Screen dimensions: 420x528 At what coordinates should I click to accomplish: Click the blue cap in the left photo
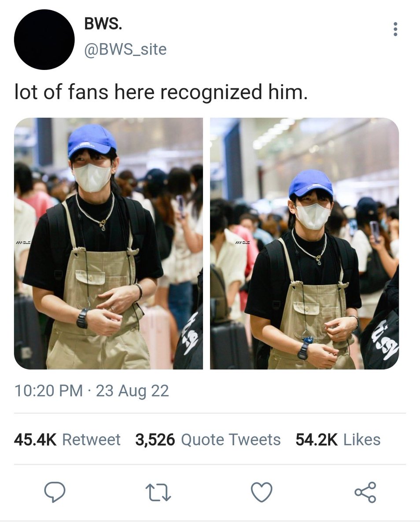coord(92,140)
